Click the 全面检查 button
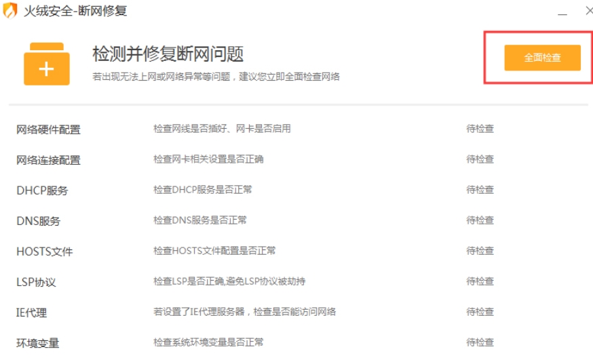 (x=542, y=58)
